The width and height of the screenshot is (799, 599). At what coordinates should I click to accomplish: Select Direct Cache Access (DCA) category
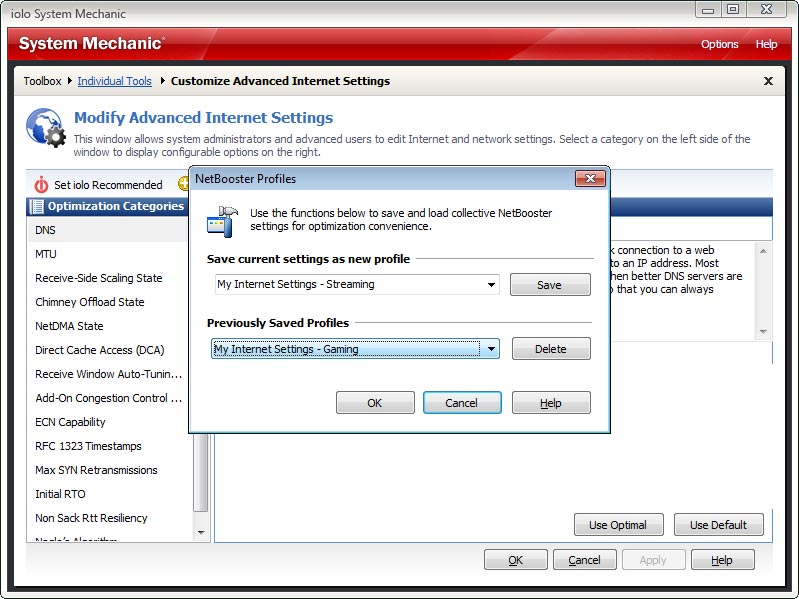click(x=107, y=350)
